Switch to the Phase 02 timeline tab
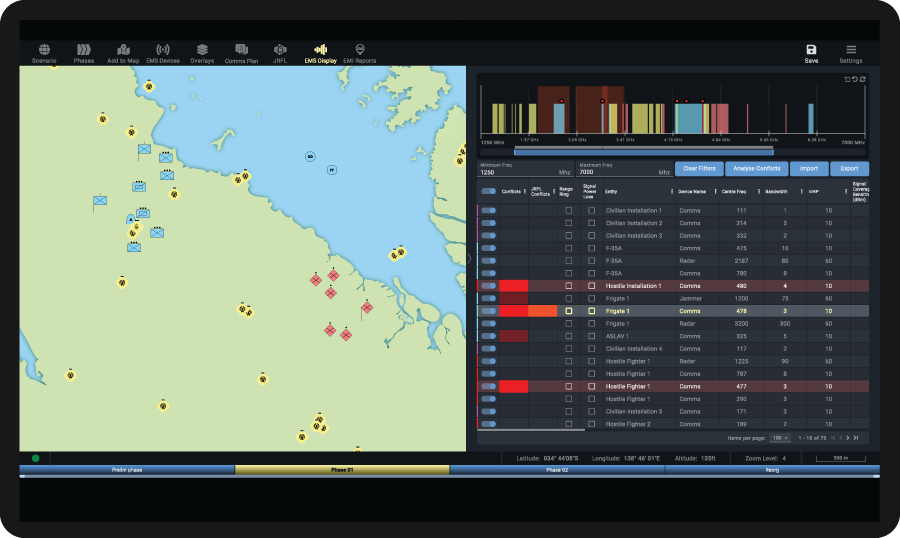Screen dimensions: 900x538 pyautogui.click(x=556, y=469)
